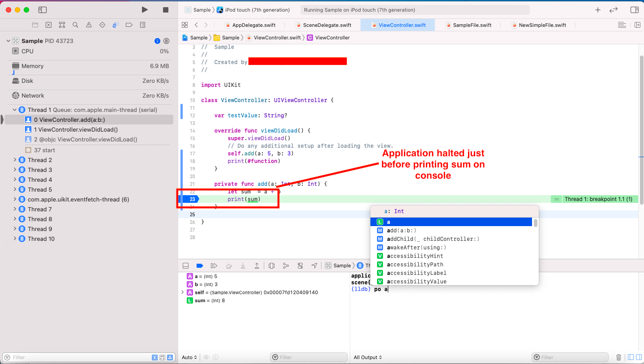Go forward in editor history

coord(206,25)
